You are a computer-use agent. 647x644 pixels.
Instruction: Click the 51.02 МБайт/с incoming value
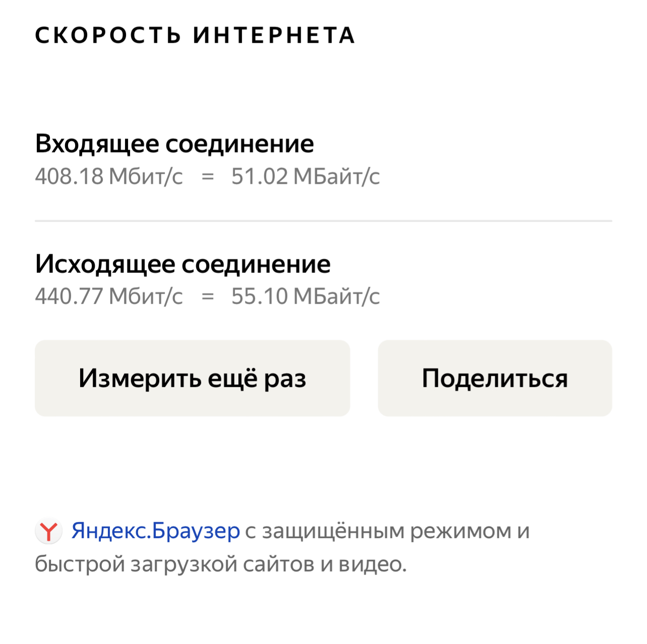tap(305, 177)
